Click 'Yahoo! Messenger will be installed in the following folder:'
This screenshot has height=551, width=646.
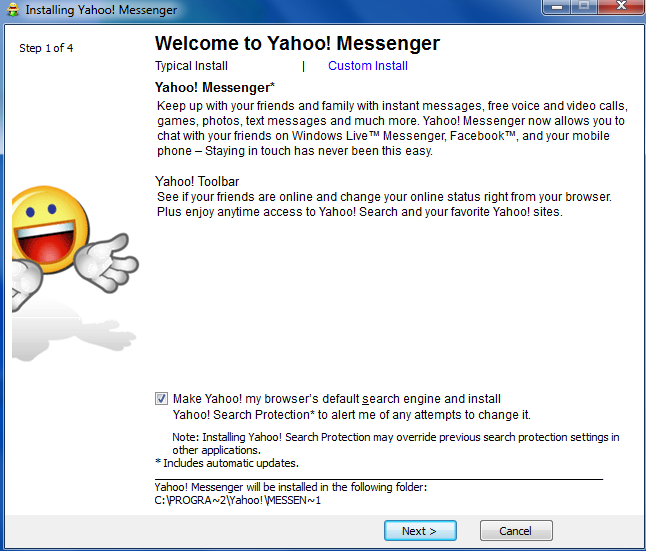pyautogui.click(x=291, y=487)
